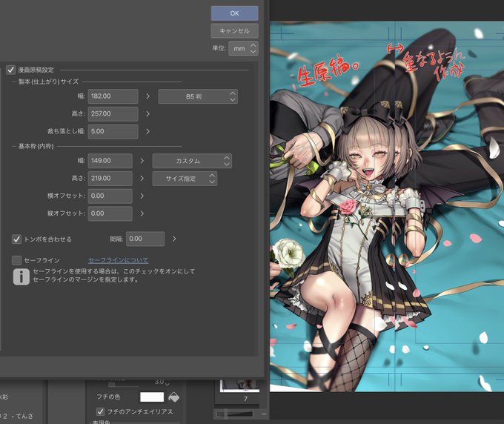Edit the 縦オフセット field
Viewport: 504px width, 424px height.
[x=110, y=213]
